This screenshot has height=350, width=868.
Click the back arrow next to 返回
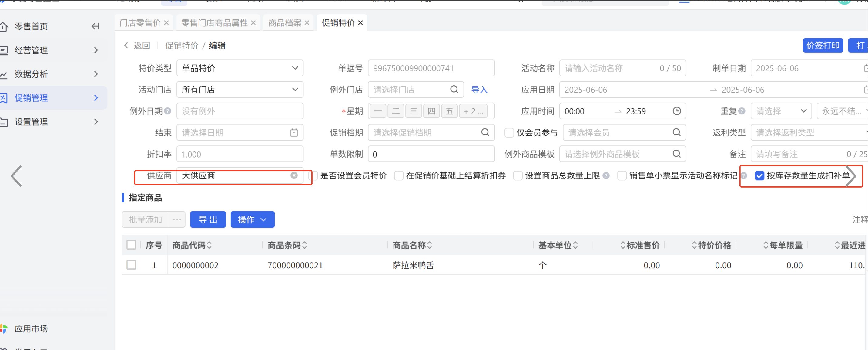(126, 45)
